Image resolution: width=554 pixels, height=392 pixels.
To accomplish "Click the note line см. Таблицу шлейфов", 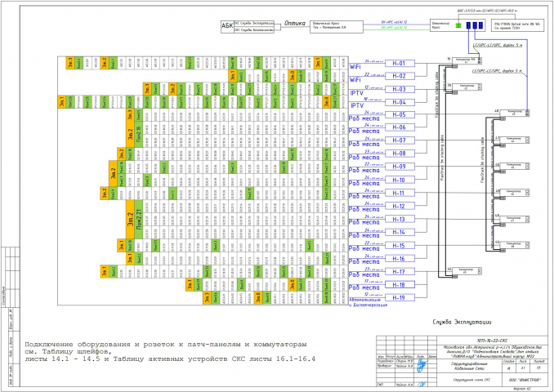I will 68,352.
